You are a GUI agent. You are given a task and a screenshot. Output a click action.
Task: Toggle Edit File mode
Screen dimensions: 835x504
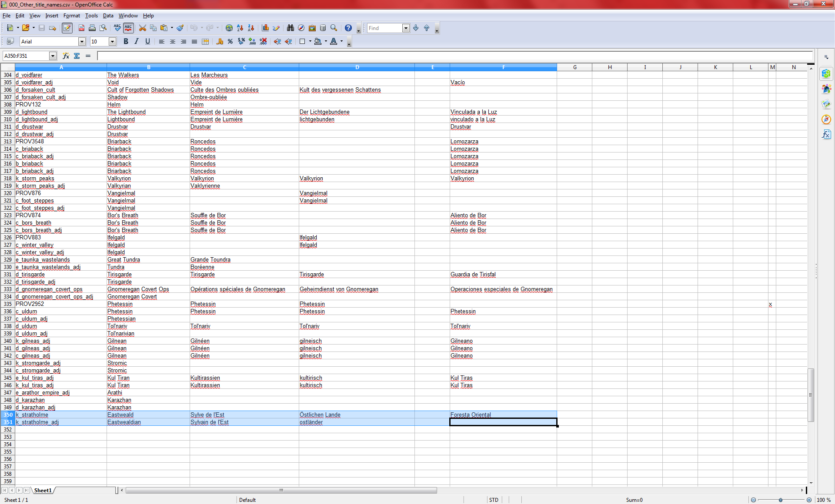[x=67, y=28]
